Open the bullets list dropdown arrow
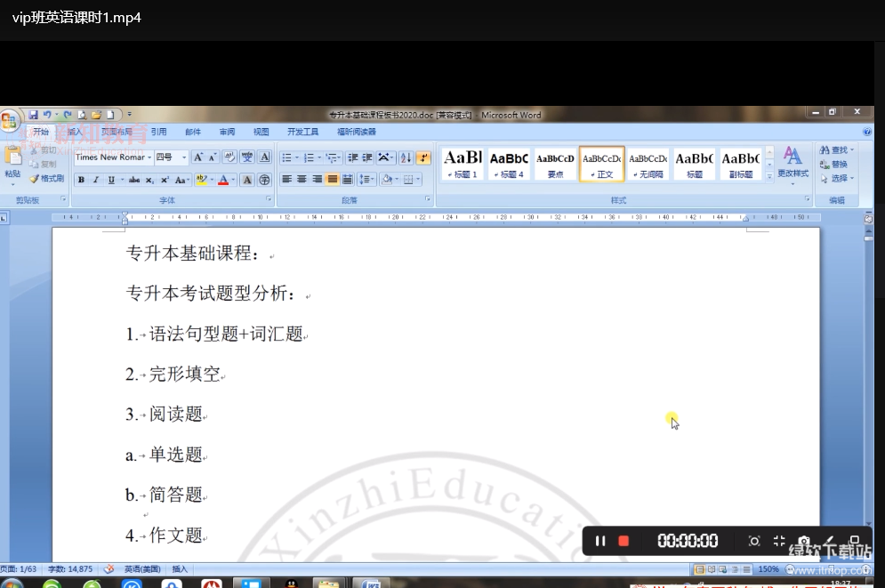 (x=297, y=157)
